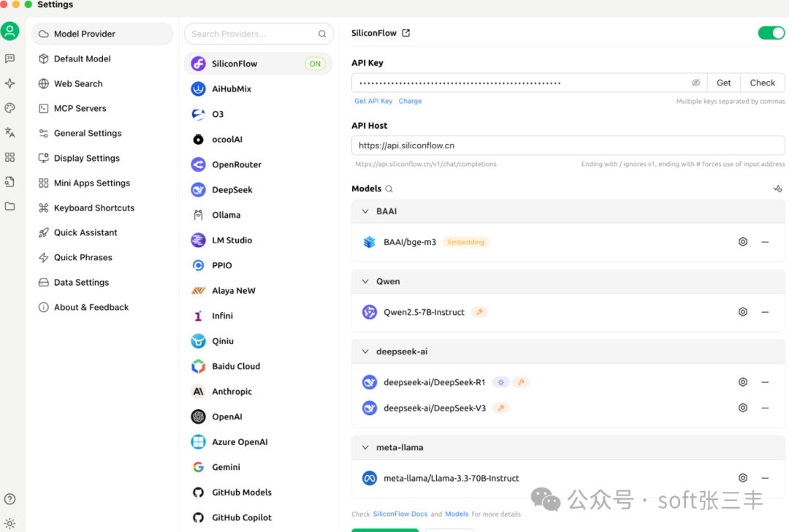Collapse the Qwen model group chevron
Image resolution: width=789 pixels, height=532 pixels.
click(365, 281)
